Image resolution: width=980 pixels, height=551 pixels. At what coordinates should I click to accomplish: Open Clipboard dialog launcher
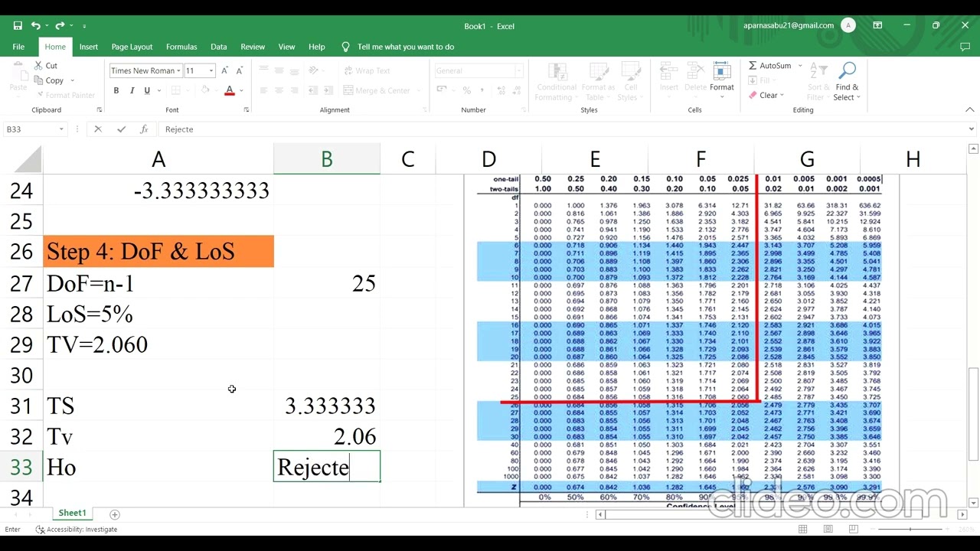coord(99,110)
